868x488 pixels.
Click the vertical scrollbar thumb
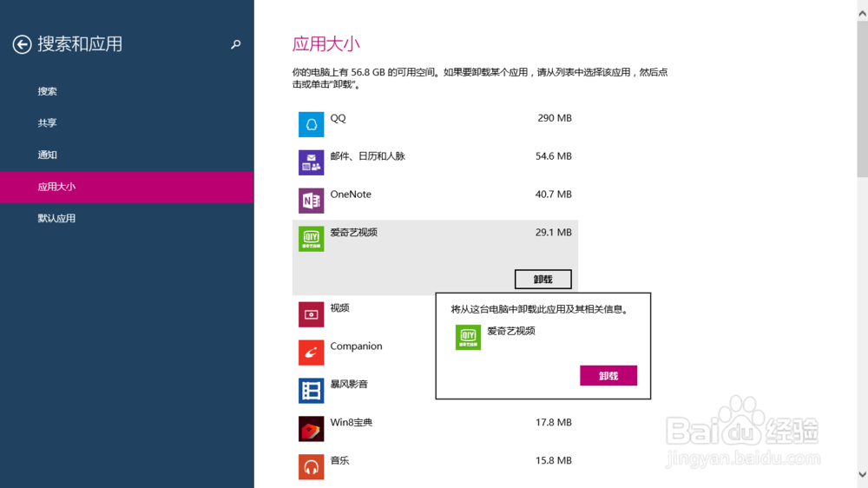click(863, 100)
